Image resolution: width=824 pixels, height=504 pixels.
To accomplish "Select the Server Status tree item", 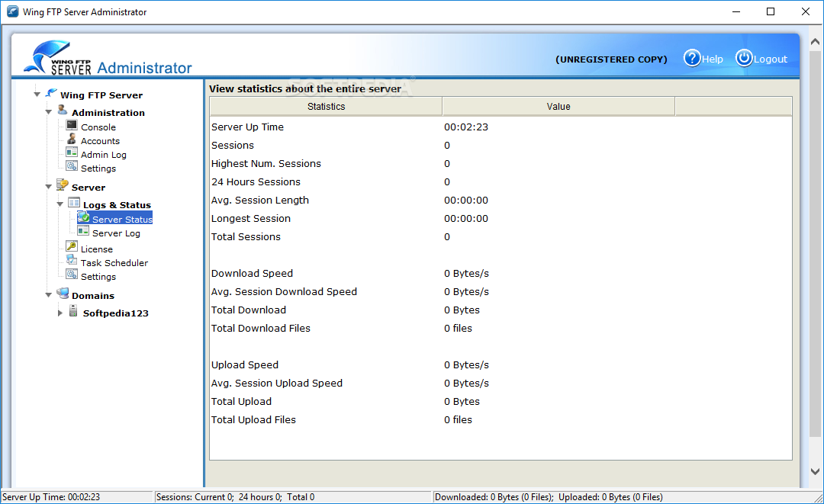I will click(x=122, y=220).
